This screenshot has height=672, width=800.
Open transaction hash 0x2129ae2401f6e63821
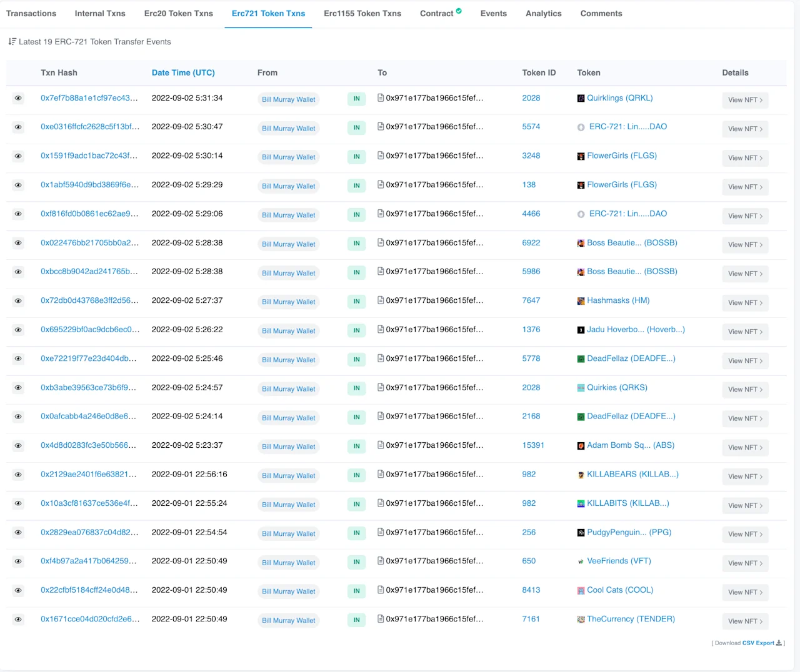88,475
